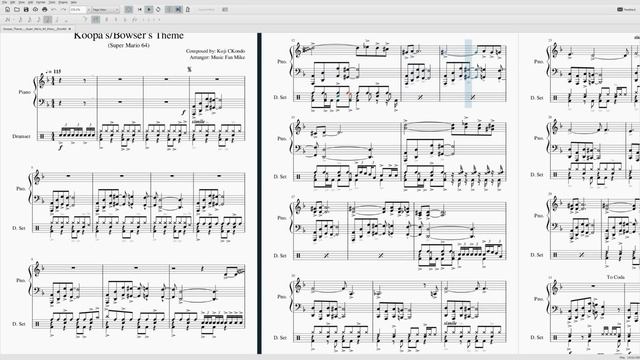Select the Arranger: Music Fan Mike text
This screenshot has width=640, height=360.
[x=217, y=58]
